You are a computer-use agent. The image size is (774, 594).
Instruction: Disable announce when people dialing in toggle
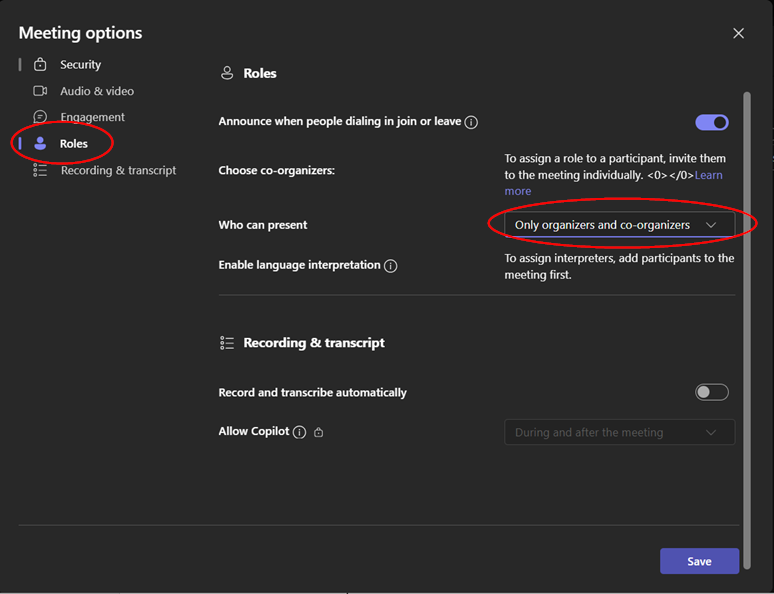coord(712,122)
